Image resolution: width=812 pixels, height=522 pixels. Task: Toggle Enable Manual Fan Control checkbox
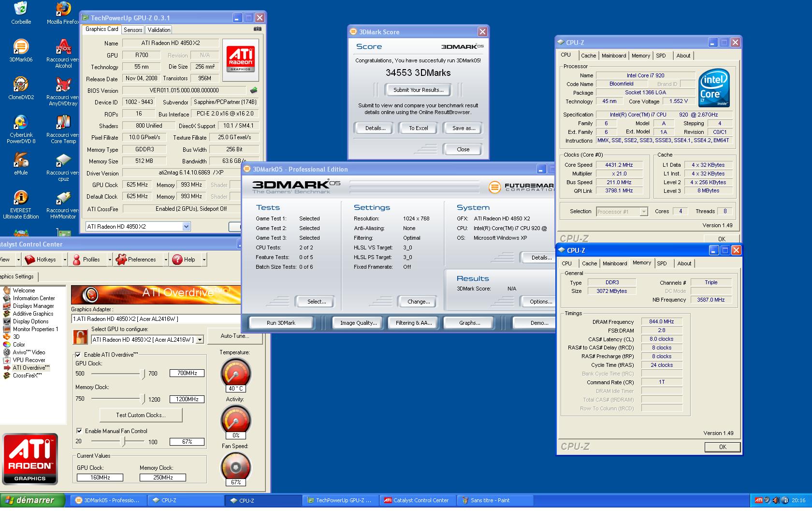click(79, 431)
